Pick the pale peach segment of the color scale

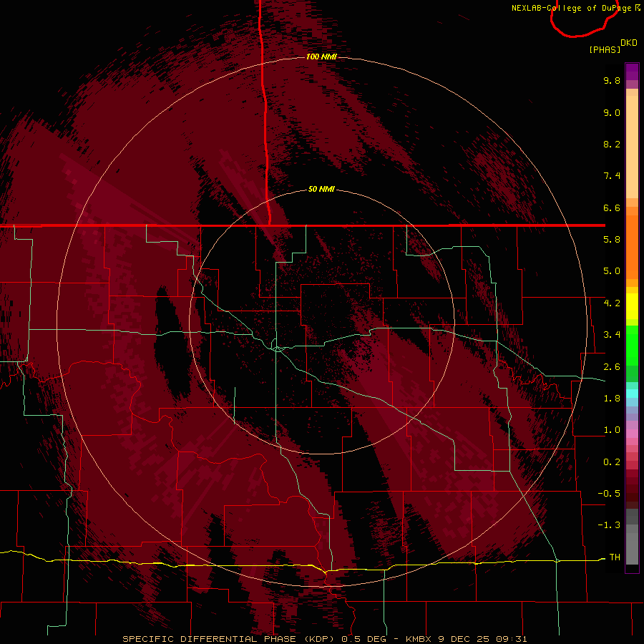click(x=632, y=147)
